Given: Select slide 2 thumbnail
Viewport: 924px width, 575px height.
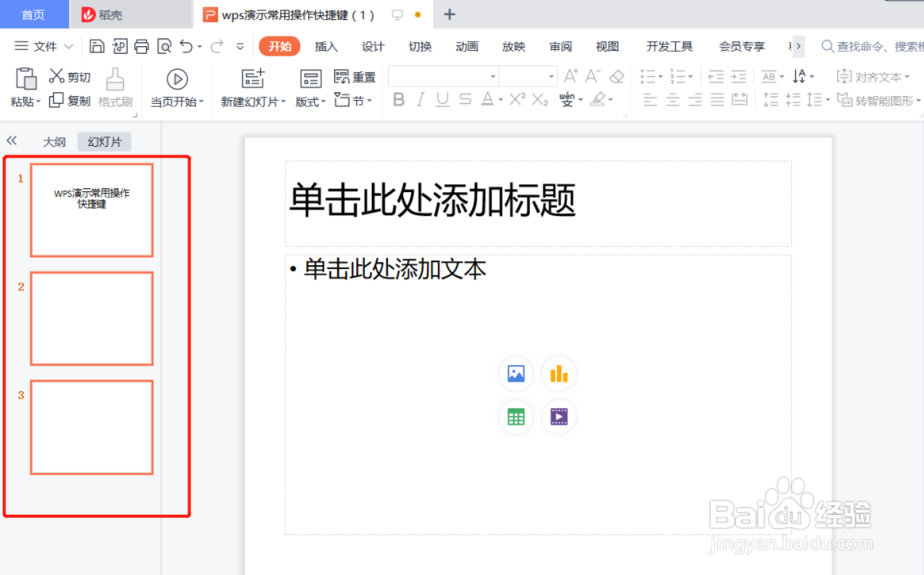Looking at the screenshot, I should pyautogui.click(x=91, y=318).
